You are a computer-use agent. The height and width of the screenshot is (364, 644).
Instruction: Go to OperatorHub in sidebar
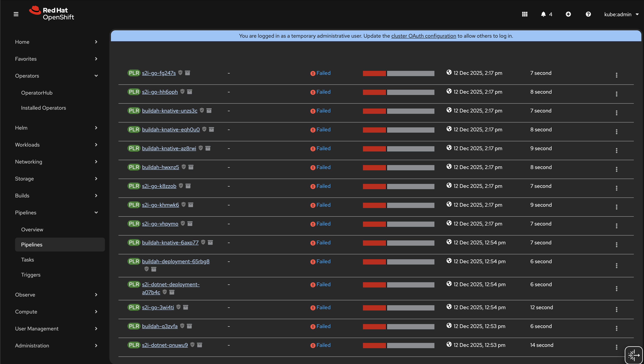(37, 93)
